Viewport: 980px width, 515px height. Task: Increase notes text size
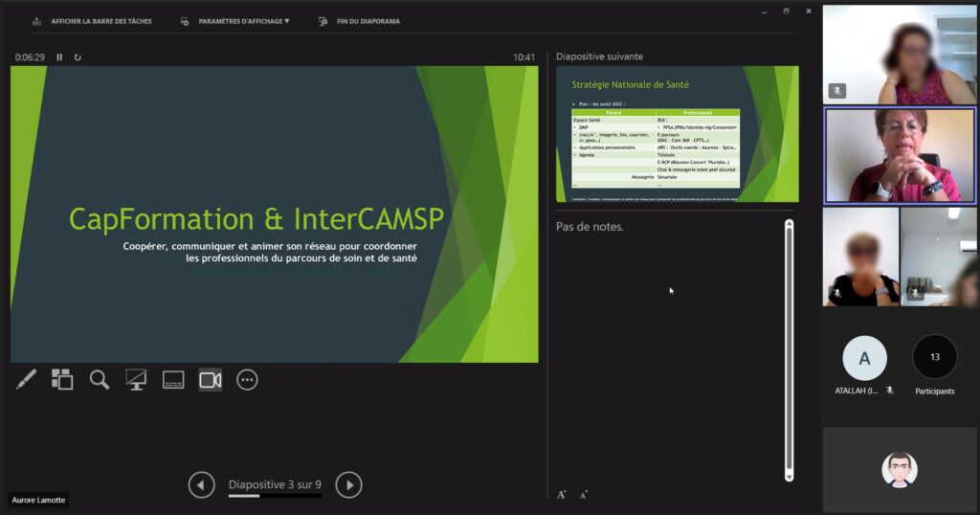(x=561, y=494)
